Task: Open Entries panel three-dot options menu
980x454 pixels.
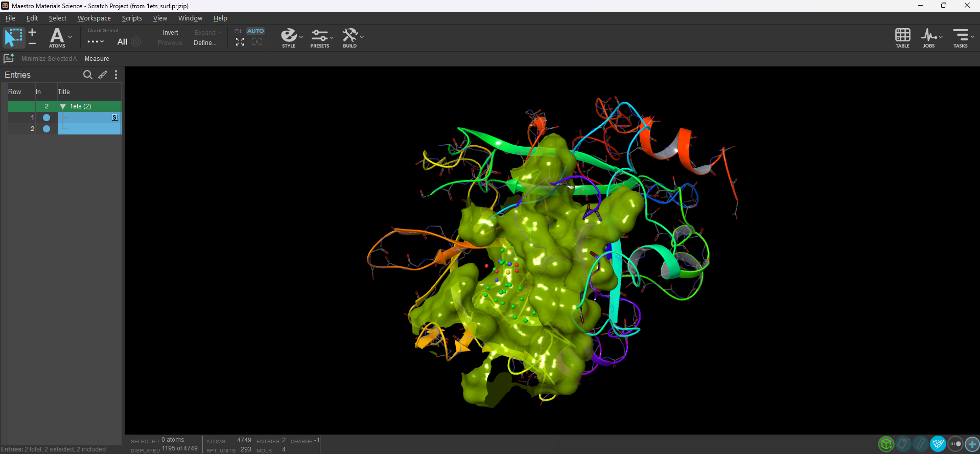Action: point(116,75)
